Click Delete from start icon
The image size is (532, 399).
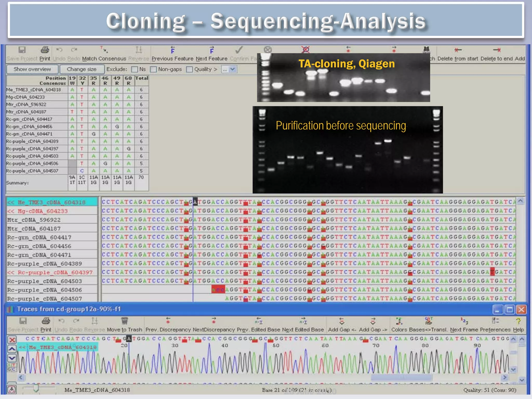click(458, 50)
